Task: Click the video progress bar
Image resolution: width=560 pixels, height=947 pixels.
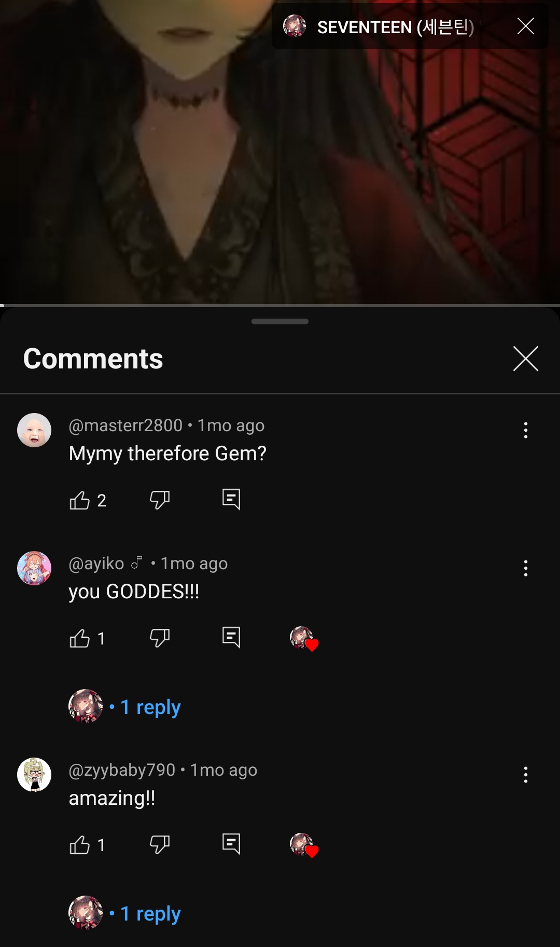Action: tap(280, 305)
